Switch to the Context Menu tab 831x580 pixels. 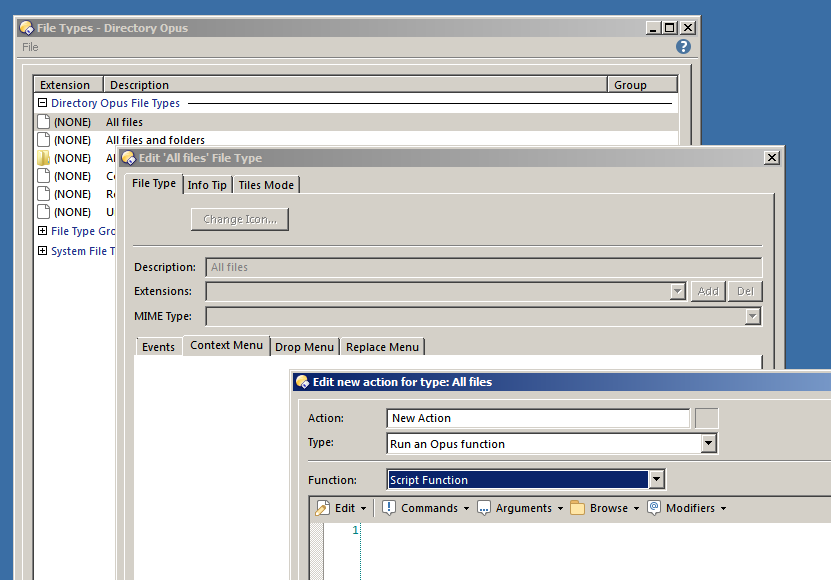226,345
